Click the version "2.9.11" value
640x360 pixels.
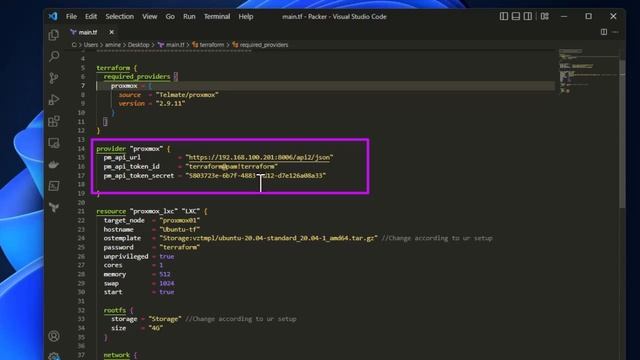(171, 104)
